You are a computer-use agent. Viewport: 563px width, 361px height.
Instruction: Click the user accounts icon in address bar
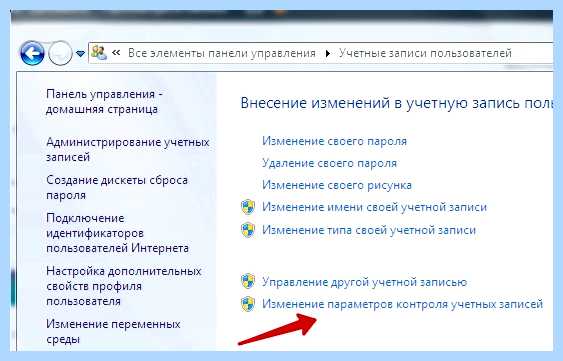[x=99, y=52]
